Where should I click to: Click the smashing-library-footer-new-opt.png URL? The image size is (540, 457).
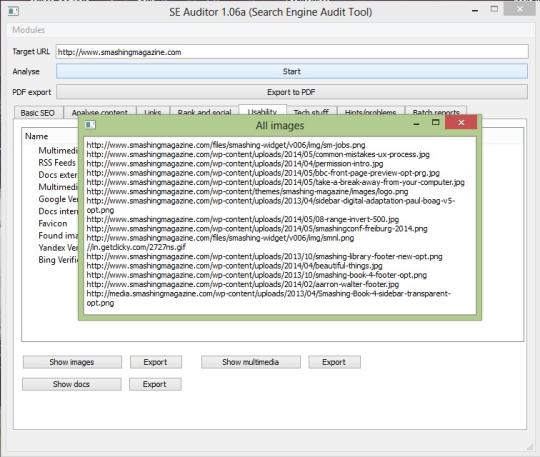264,257
